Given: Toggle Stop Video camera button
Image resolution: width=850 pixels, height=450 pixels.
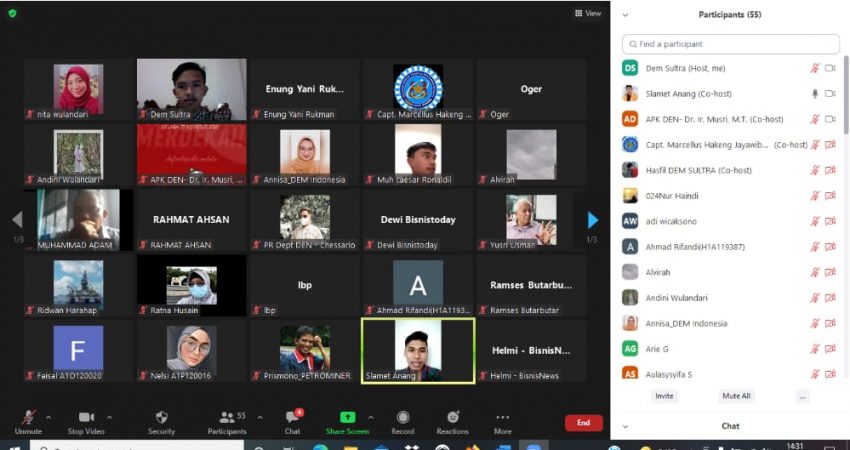Looking at the screenshot, I should pos(86,417).
